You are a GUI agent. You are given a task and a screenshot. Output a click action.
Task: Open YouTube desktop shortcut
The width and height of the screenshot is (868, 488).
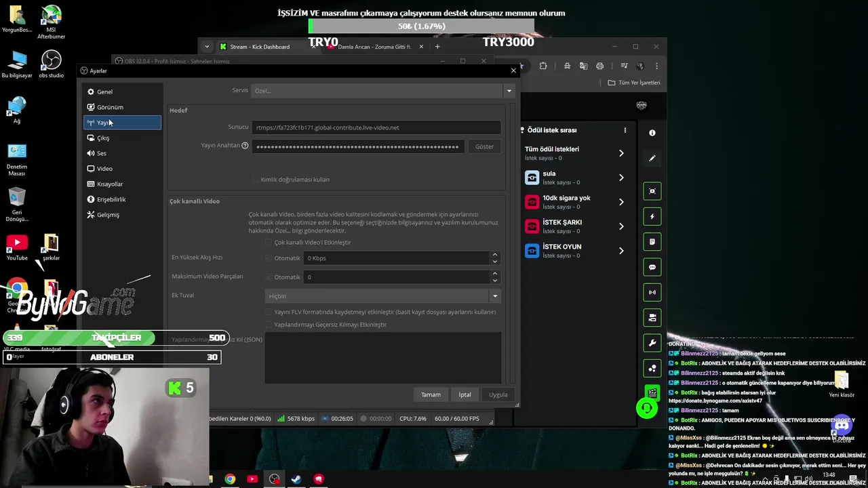click(x=17, y=247)
